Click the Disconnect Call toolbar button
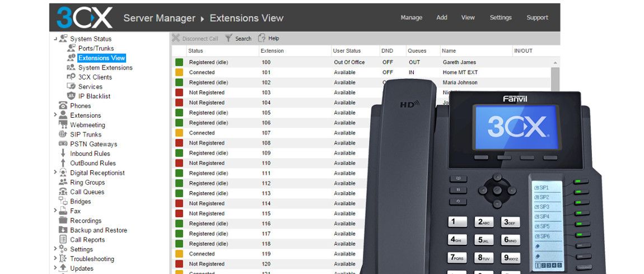644x274 pixels. [195, 38]
